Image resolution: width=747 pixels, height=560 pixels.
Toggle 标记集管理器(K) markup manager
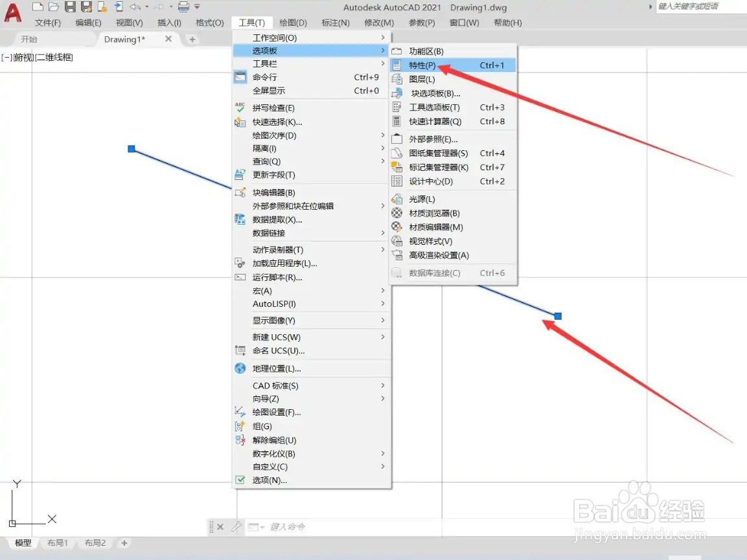point(453,167)
